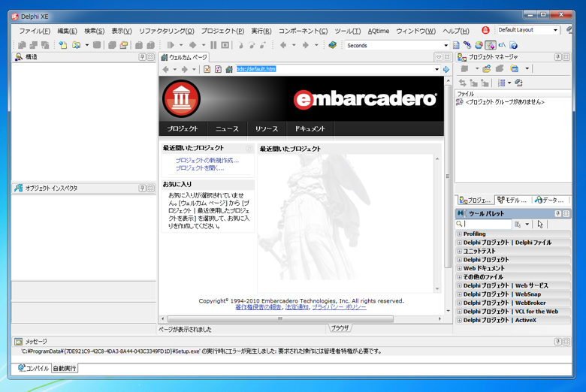Click the Run play button in toolbar
586x392 pixels.
tap(171, 45)
